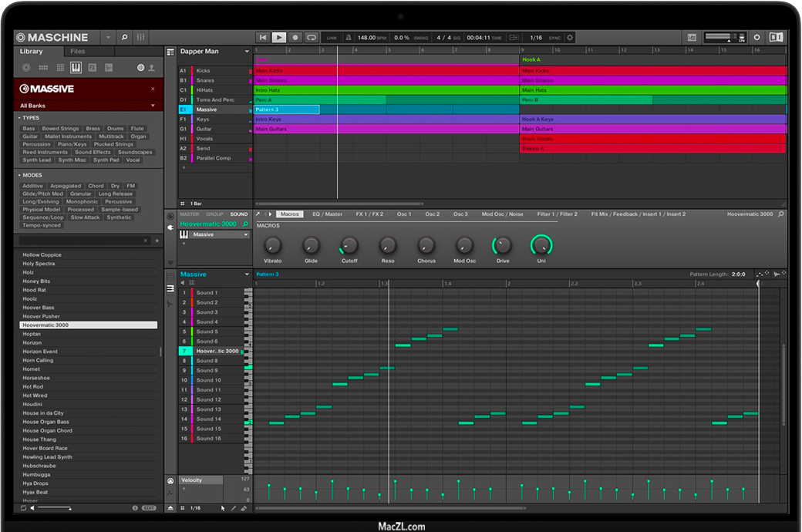This screenshot has width=802, height=532.
Task: Click the audio engine power icon
Action: click(x=757, y=37)
